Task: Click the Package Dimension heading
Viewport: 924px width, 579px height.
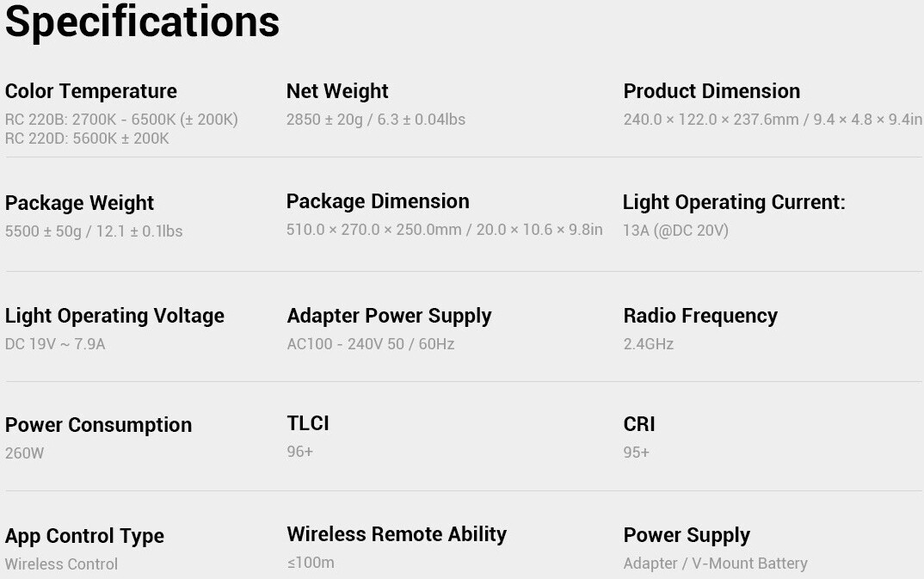Action: point(378,201)
